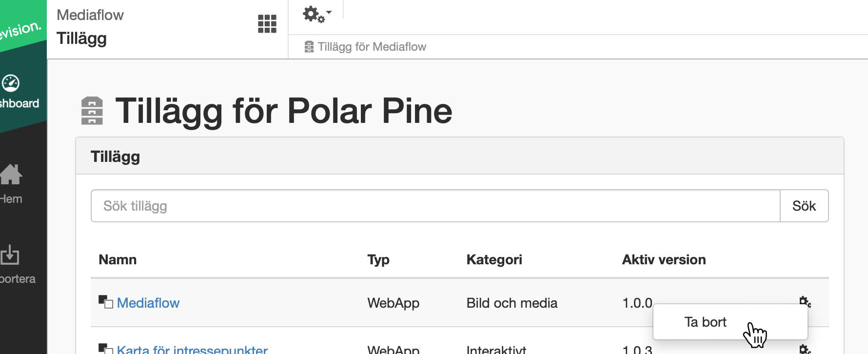Open Karta för intressepunkter addon link
This screenshot has height=354, width=868.
pyautogui.click(x=192, y=349)
